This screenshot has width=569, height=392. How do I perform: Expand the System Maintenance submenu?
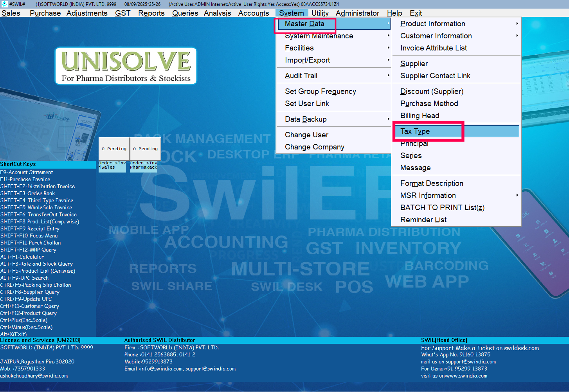click(x=334, y=36)
